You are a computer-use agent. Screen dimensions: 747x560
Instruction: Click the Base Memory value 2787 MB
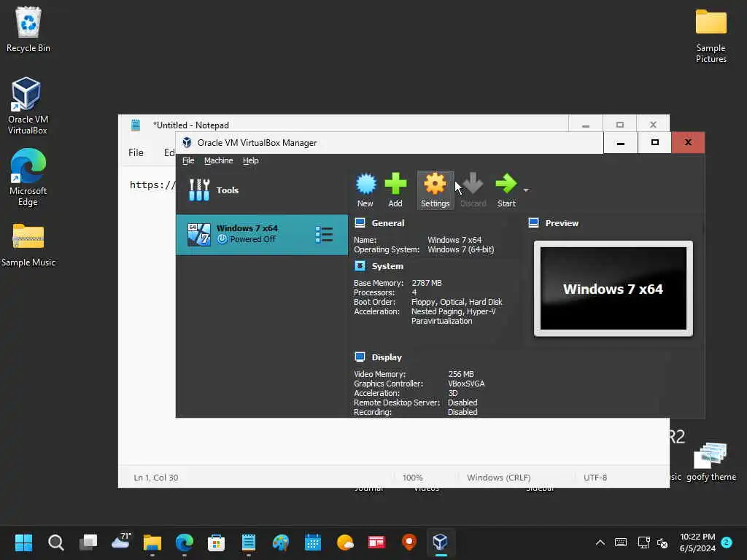tap(427, 283)
